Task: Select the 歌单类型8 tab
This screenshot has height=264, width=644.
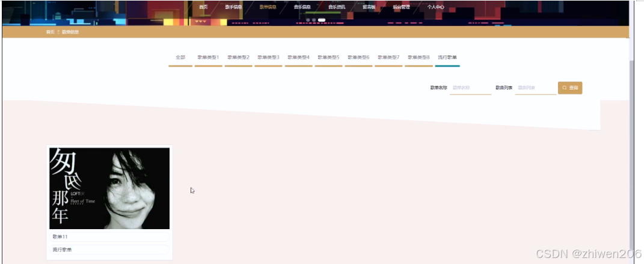Action: (419, 58)
